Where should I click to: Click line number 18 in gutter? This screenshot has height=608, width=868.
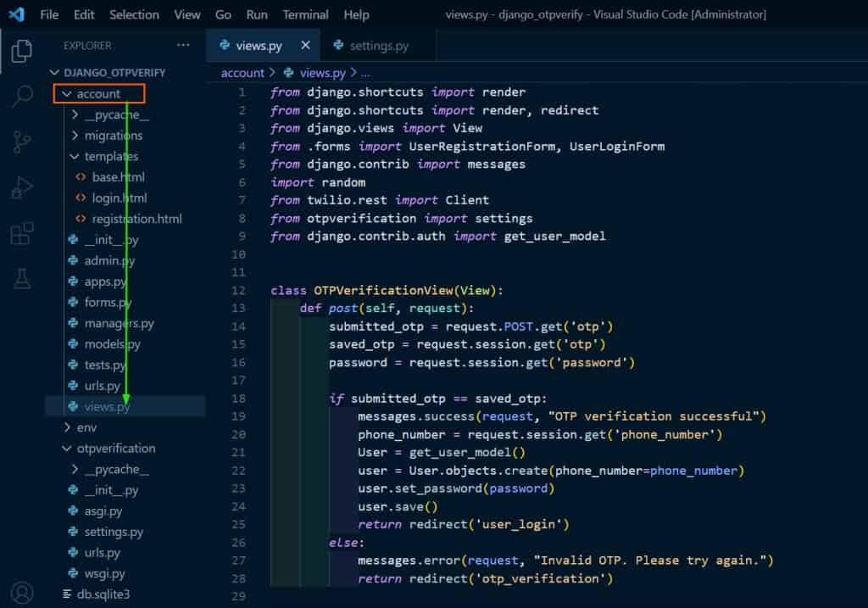238,399
